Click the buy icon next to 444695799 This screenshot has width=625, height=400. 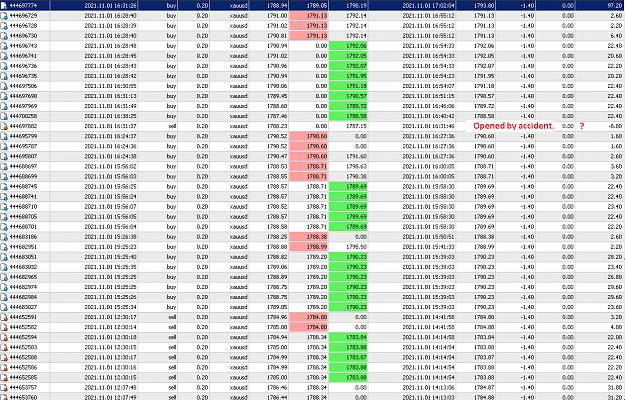(4, 137)
